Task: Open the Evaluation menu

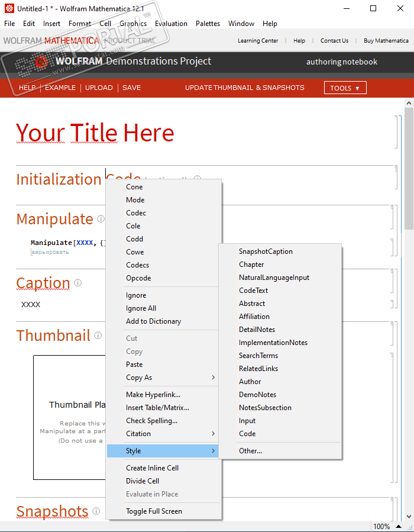Action: click(171, 24)
